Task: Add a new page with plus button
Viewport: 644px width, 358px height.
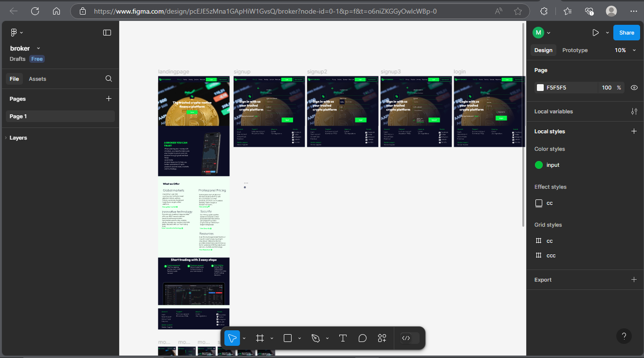Action: point(109,99)
